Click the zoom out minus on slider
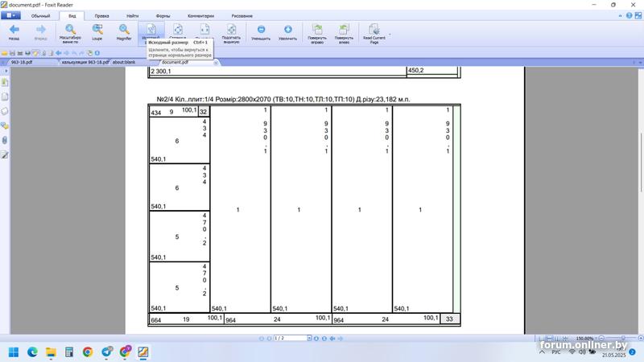Viewport: 644px width, 362px height. (x=601, y=338)
